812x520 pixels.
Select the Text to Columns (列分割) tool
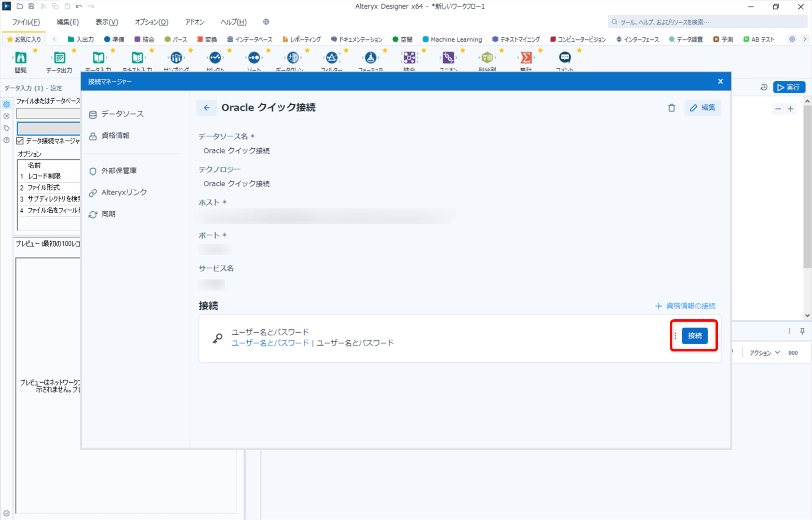point(487,58)
